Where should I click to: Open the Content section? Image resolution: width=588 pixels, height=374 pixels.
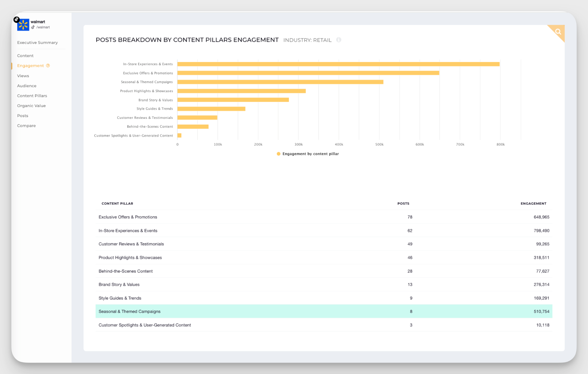pyautogui.click(x=25, y=56)
